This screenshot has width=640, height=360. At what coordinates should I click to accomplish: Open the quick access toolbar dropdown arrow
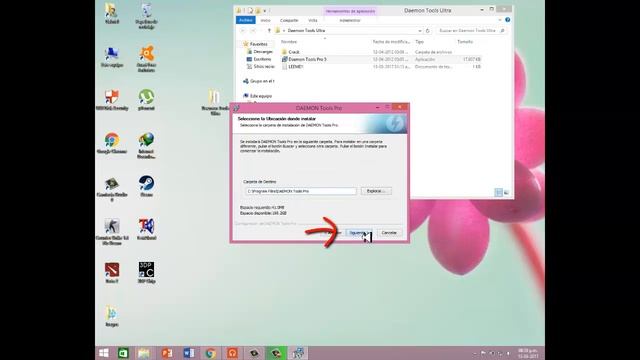click(x=265, y=11)
